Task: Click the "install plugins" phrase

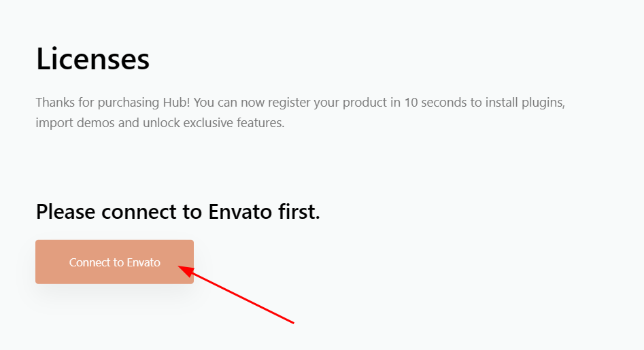Action: tap(529, 103)
